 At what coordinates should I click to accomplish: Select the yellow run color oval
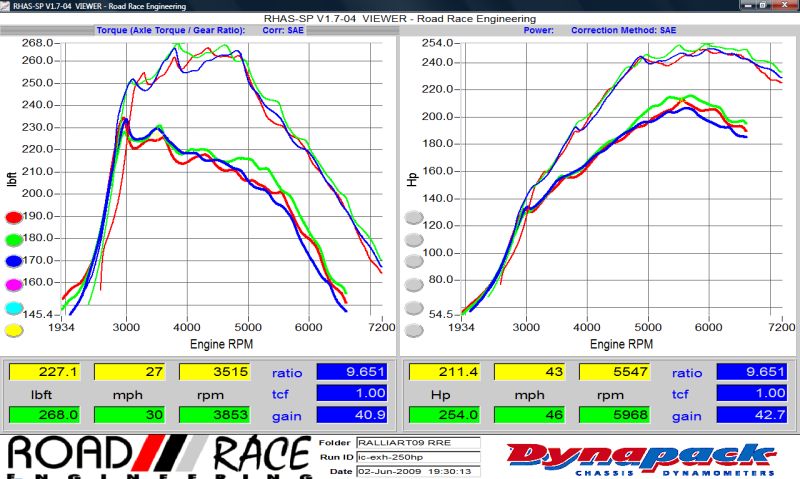coord(15,330)
